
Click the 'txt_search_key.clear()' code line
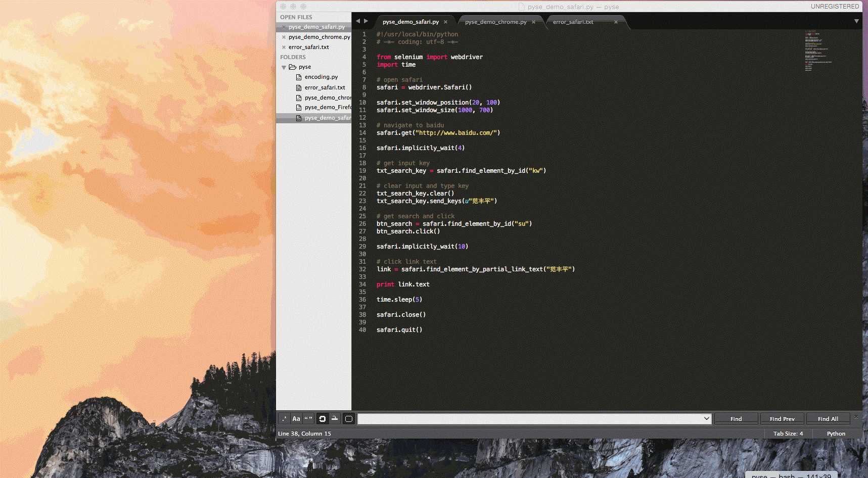[415, 194]
